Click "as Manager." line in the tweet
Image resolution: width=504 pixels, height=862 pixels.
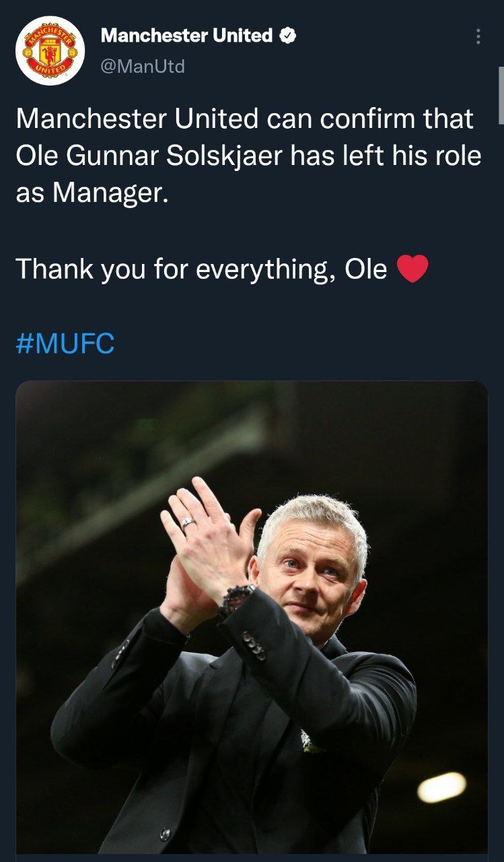tap(89, 193)
